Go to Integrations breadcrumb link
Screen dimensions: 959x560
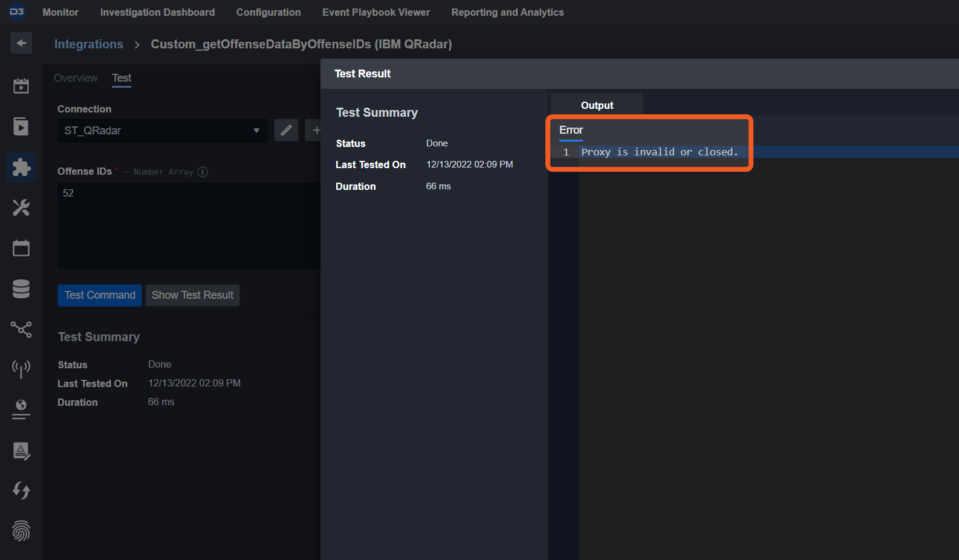point(89,44)
